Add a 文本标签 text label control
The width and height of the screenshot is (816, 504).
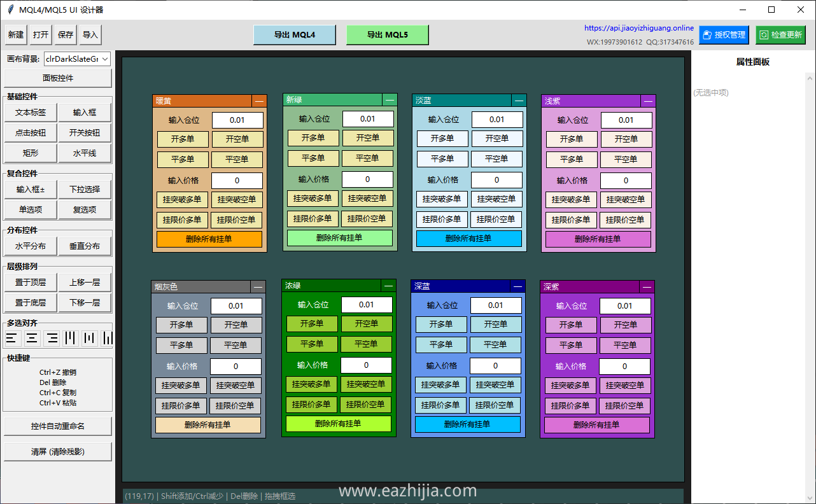coord(31,113)
